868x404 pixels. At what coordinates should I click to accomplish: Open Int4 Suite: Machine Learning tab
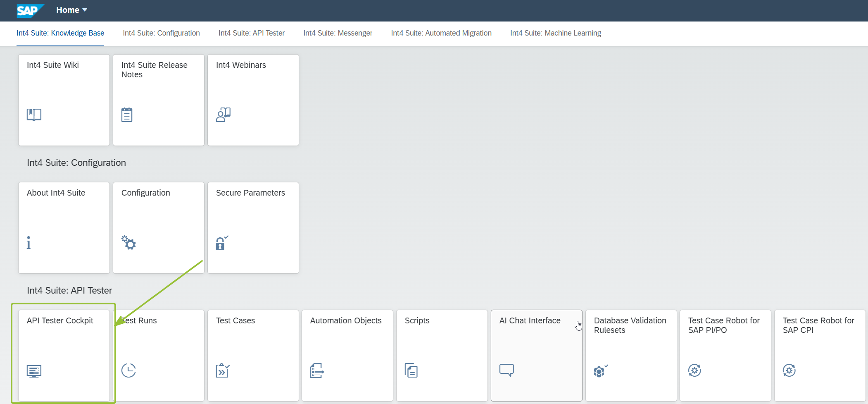pos(556,33)
